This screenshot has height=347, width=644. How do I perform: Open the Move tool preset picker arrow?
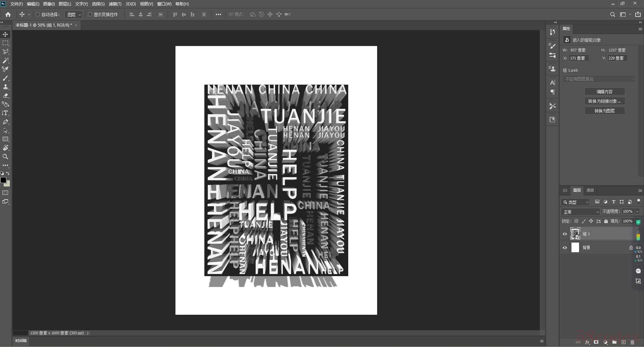tap(29, 15)
